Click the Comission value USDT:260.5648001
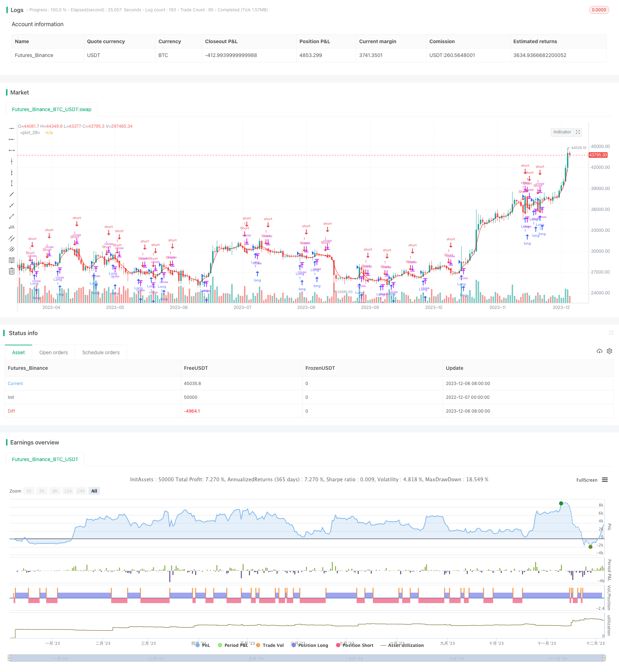This screenshot has height=672, width=619. coord(452,55)
